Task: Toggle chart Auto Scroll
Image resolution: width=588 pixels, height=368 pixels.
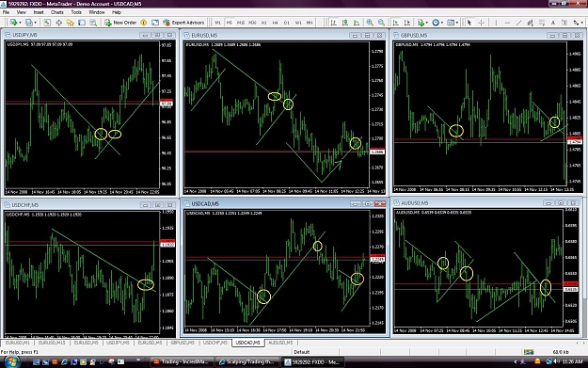Action: pos(396,23)
